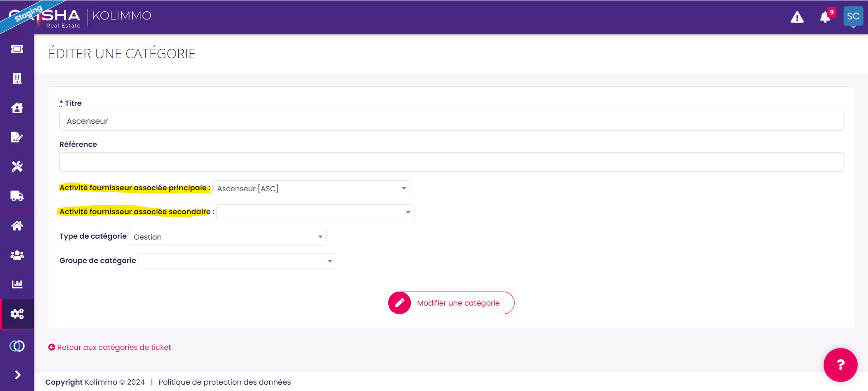Click the warning triangle icon
This screenshot has width=868, height=391.
797,17
